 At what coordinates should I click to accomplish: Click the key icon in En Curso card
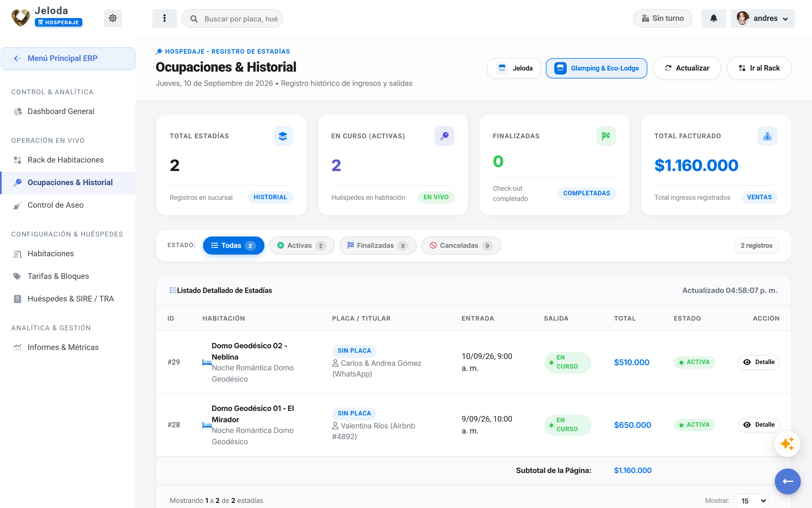[444, 136]
